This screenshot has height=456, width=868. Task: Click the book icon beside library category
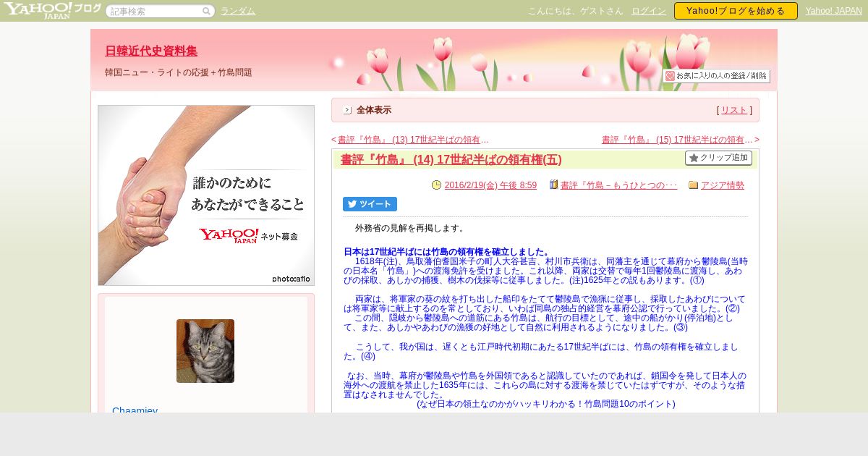point(553,185)
